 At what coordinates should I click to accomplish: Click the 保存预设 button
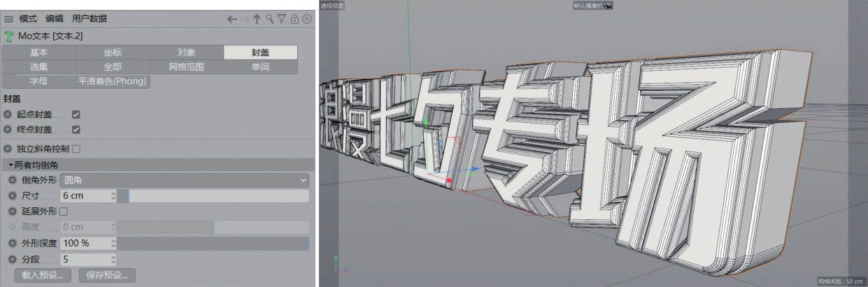108,275
